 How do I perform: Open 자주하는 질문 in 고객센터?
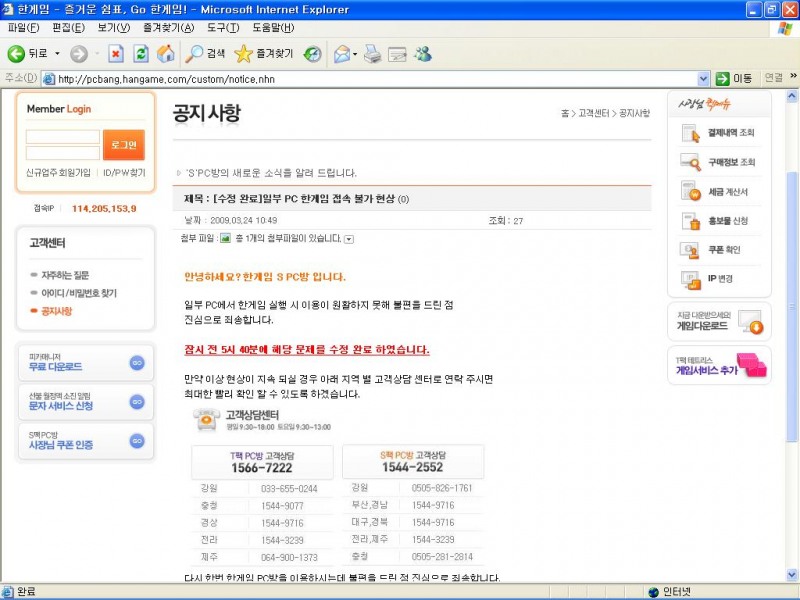point(65,276)
